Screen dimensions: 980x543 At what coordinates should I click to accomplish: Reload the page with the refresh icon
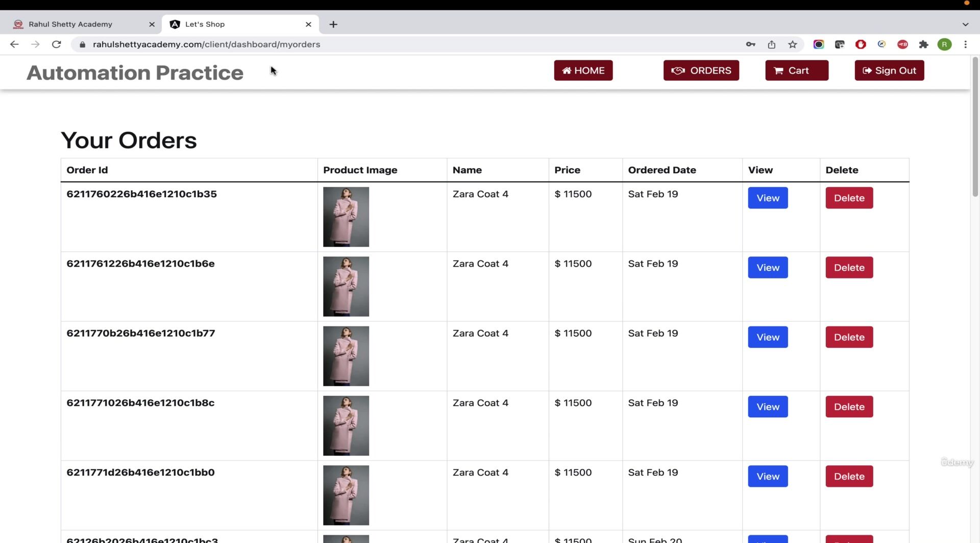point(57,44)
